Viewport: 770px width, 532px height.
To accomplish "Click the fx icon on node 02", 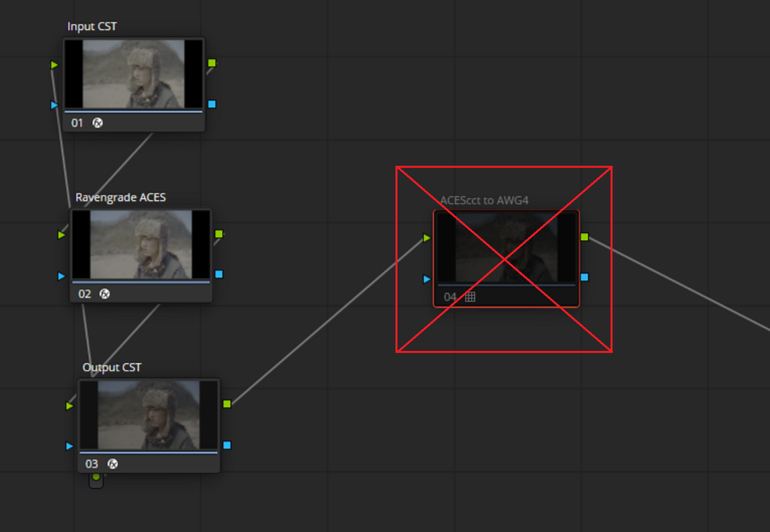I will point(104,293).
